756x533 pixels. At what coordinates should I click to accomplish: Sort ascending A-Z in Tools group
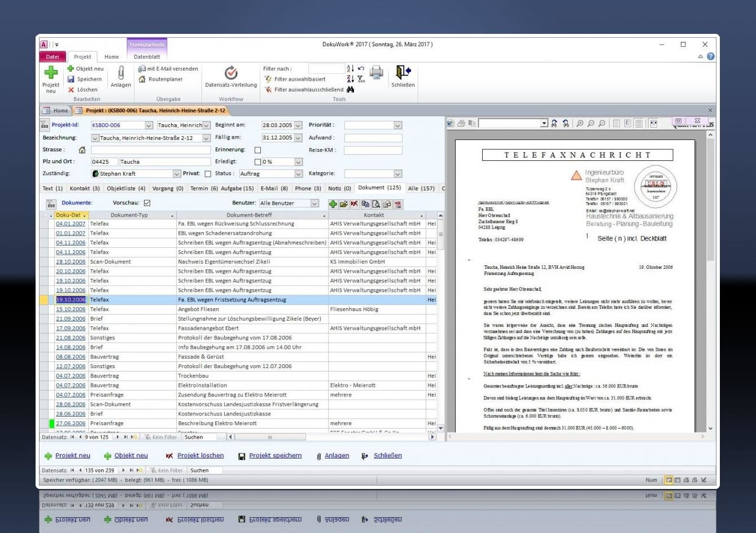[x=351, y=69]
